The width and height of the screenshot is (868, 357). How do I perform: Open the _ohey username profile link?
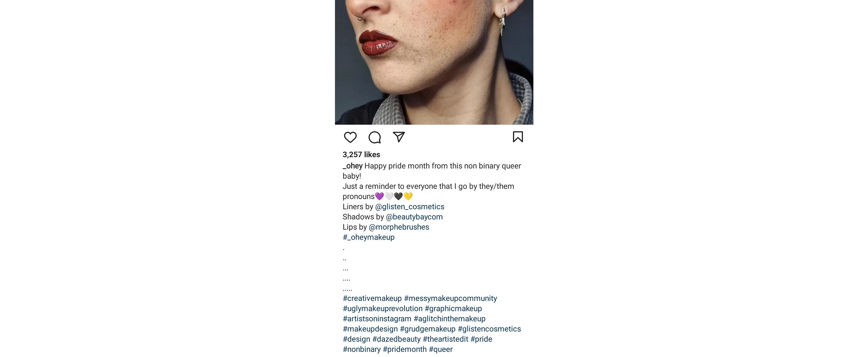pos(352,166)
